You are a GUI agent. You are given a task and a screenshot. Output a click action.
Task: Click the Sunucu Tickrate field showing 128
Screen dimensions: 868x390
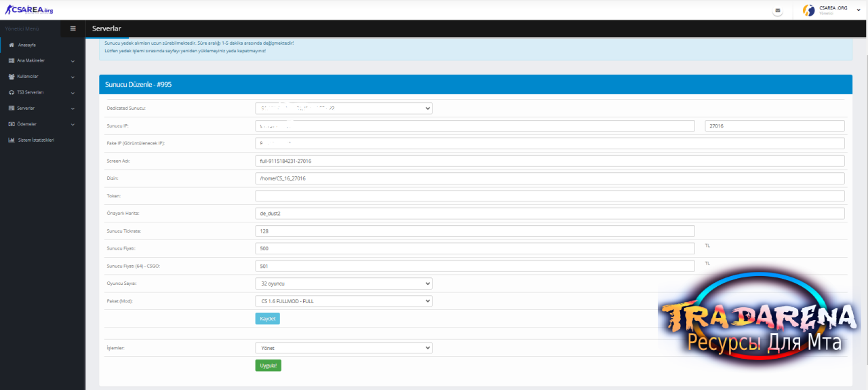[475, 231]
